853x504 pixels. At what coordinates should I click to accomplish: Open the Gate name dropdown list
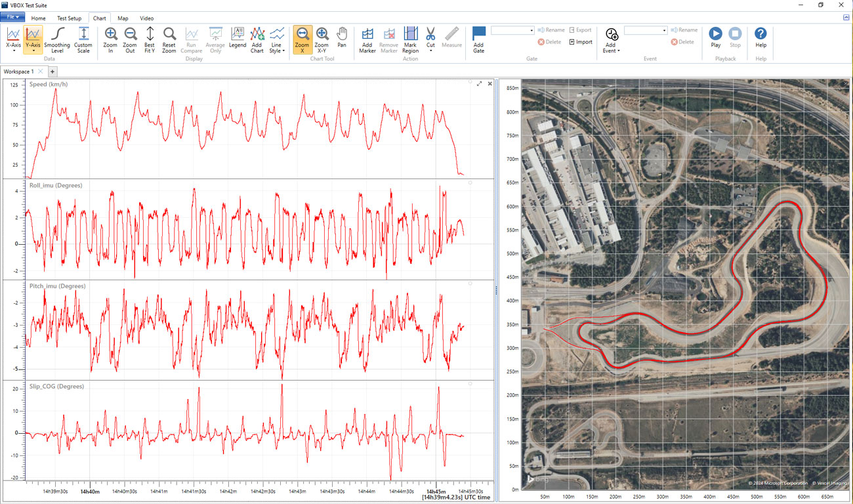click(x=531, y=30)
